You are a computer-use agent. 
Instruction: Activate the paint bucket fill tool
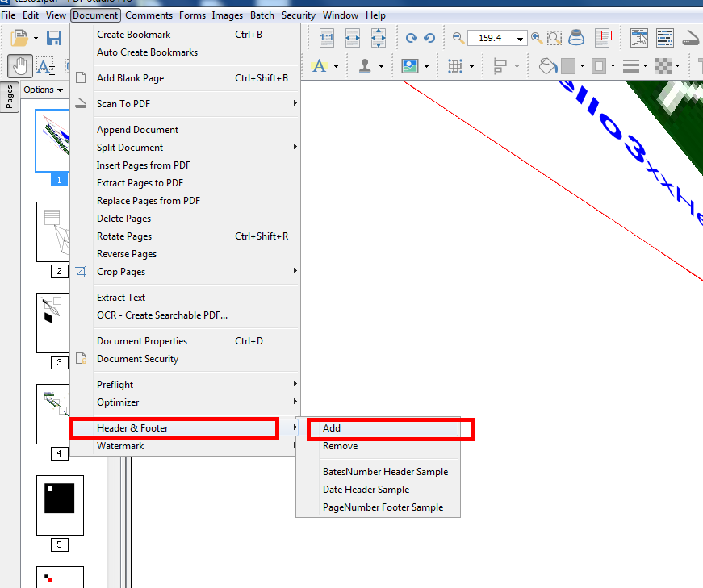[x=547, y=65]
